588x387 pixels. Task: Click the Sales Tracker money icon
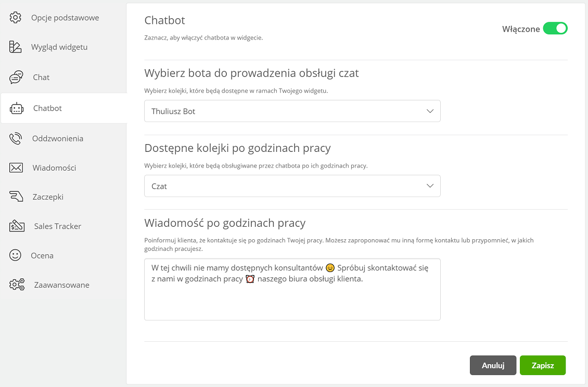point(17,226)
